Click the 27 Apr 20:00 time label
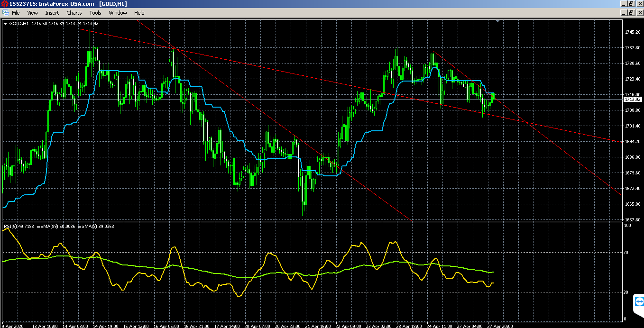 [x=501, y=326]
